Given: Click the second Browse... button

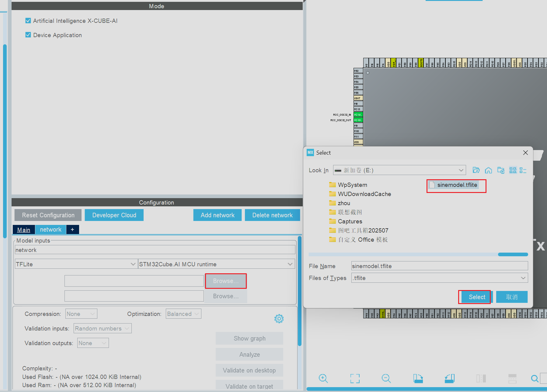Looking at the screenshot, I should [x=226, y=296].
